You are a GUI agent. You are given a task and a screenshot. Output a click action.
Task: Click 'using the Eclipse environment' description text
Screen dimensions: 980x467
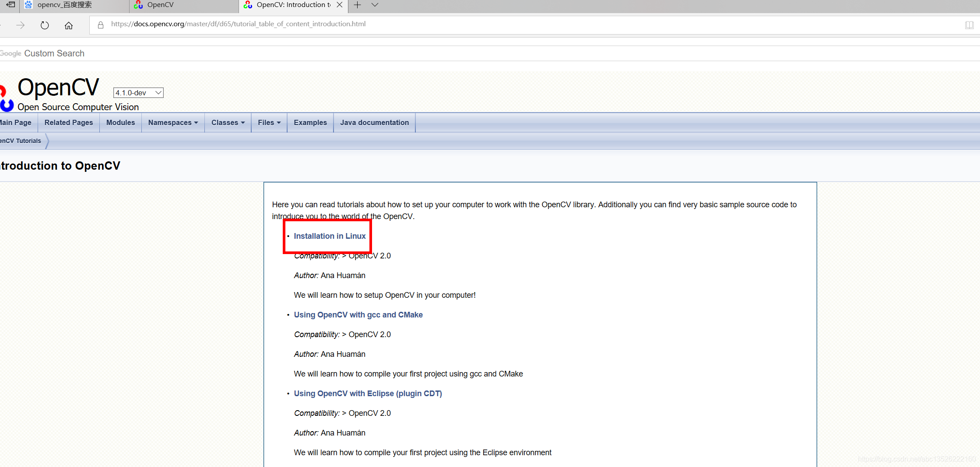500,453
